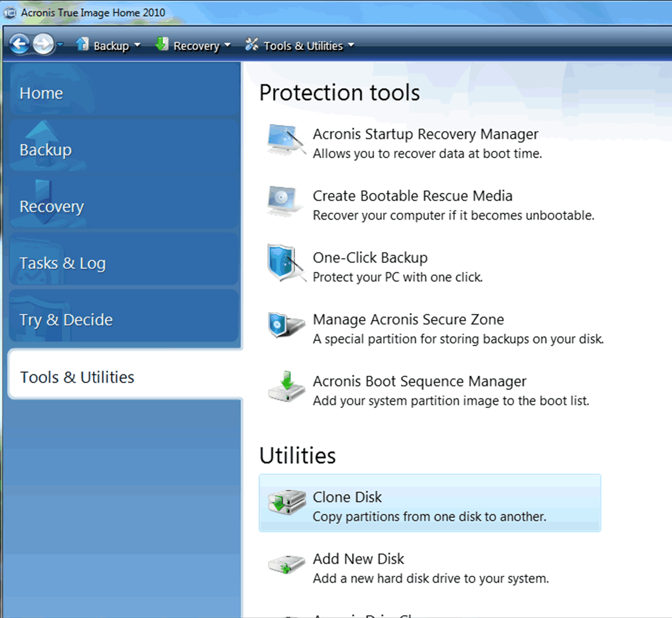Expand the Backup toolbar dropdown arrow
The height and width of the screenshot is (618, 672).
click(137, 46)
